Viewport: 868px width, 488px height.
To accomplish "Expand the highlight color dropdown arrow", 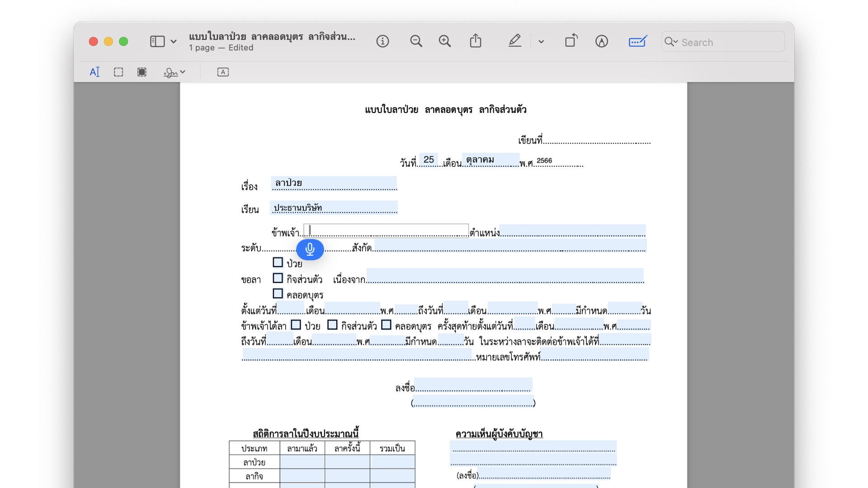I will (x=541, y=42).
